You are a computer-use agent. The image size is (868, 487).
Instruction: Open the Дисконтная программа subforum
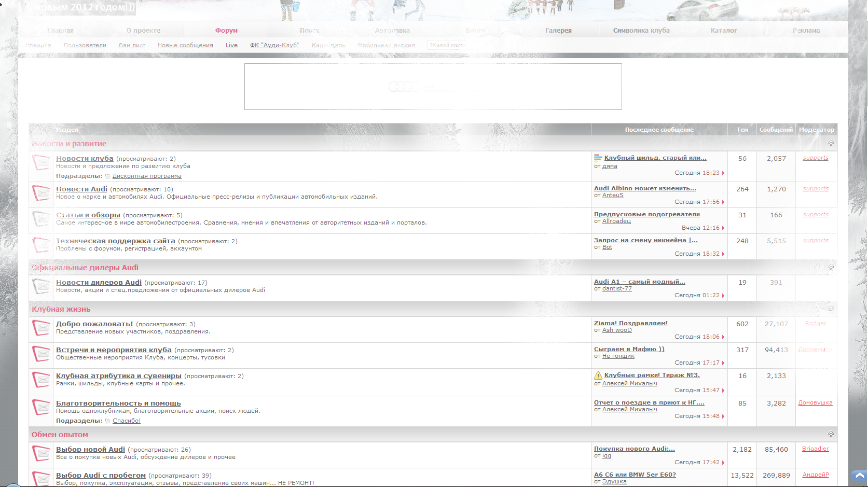point(147,176)
